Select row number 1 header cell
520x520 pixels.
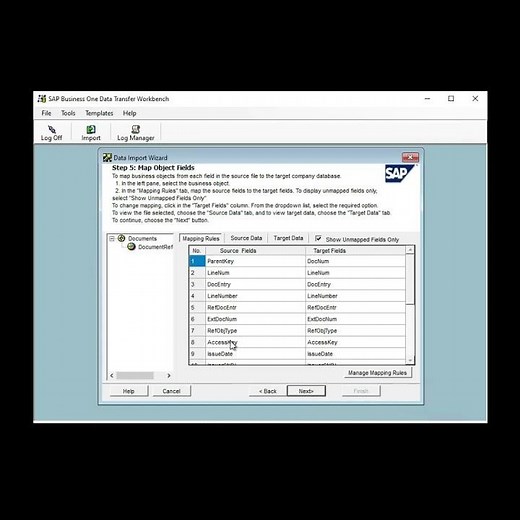point(197,261)
